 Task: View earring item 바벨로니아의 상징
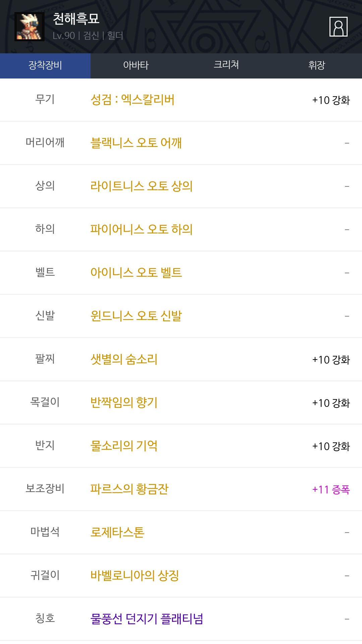[135, 576]
